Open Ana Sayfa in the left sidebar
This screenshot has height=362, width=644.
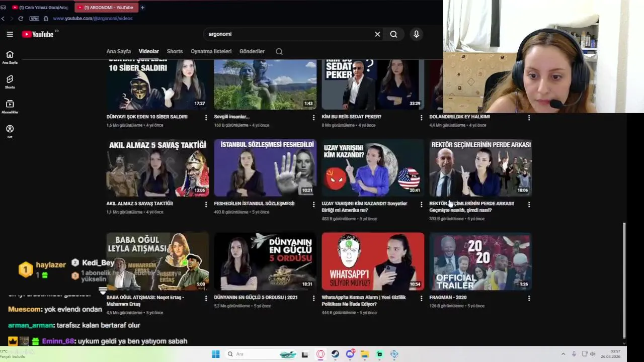[x=10, y=57]
